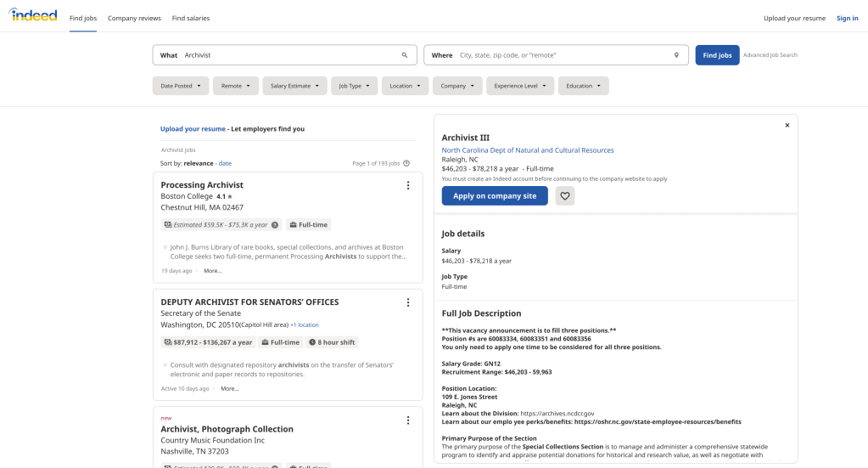Click the search magnifier icon in What field
Image resolution: width=868 pixels, height=468 pixels.
pyautogui.click(x=405, y=55)
